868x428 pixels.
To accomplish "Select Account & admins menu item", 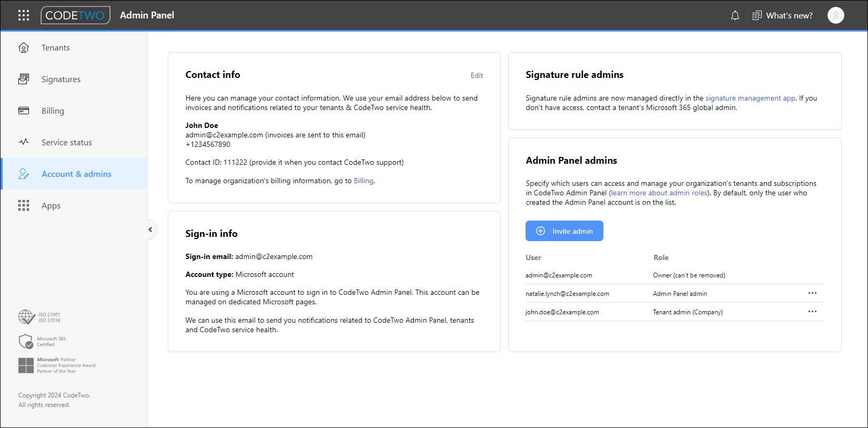I will [x=74, y=174].
